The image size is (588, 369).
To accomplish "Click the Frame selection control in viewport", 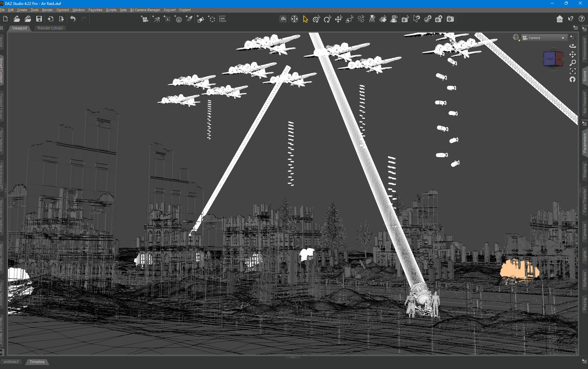I will pos(573,71).
